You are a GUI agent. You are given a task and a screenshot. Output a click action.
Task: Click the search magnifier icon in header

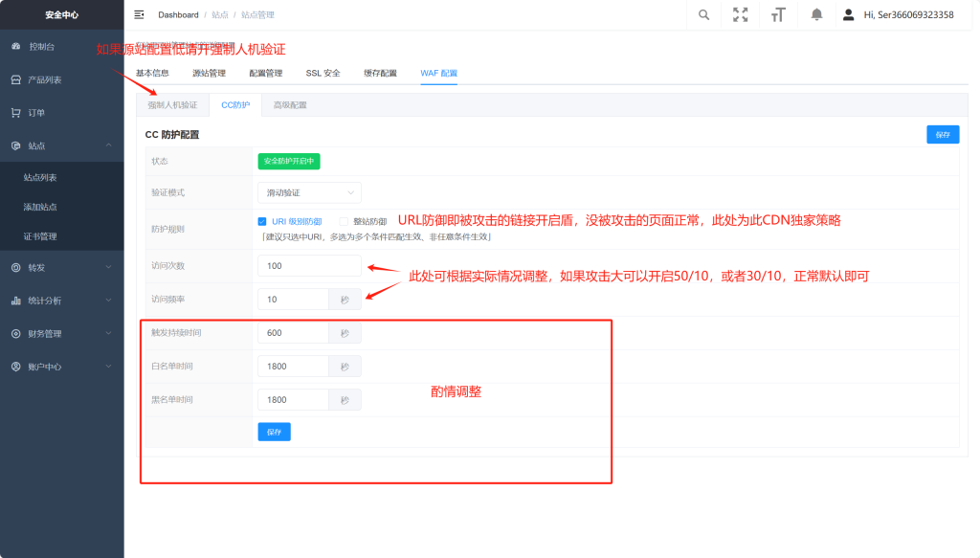coord(704,14)
